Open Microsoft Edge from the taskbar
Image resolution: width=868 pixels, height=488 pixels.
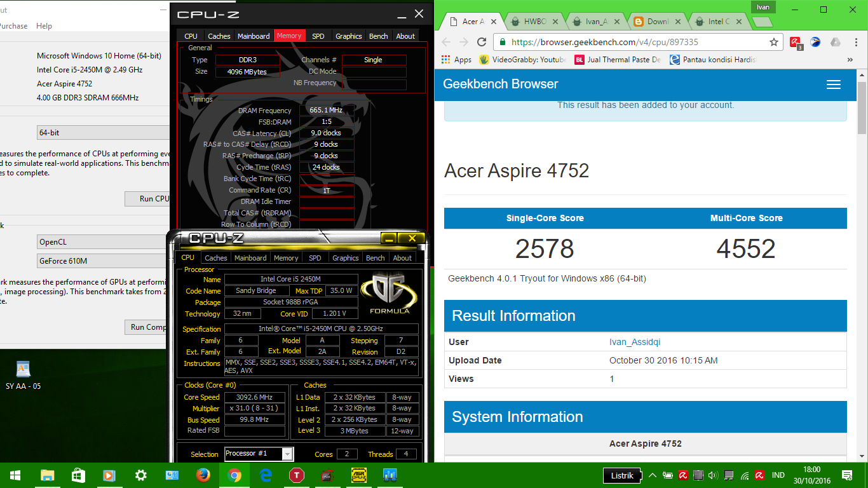[x=265, y=475]
